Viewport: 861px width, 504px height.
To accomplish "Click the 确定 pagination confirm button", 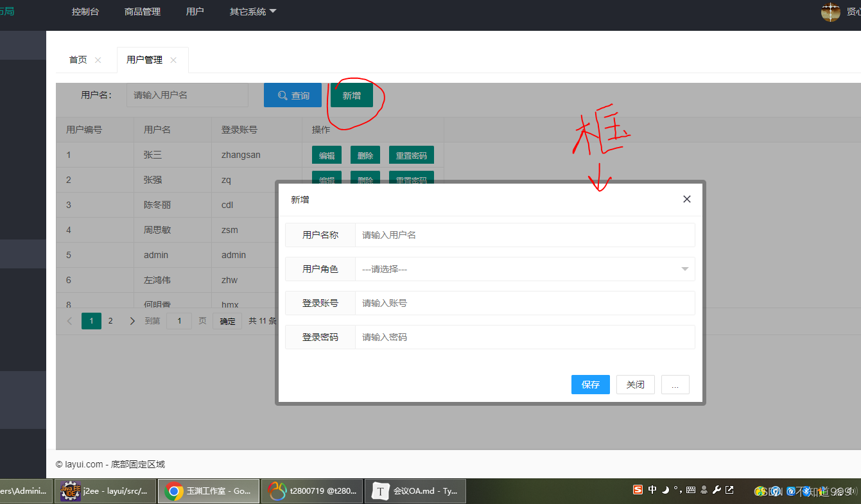I will 228,321.
